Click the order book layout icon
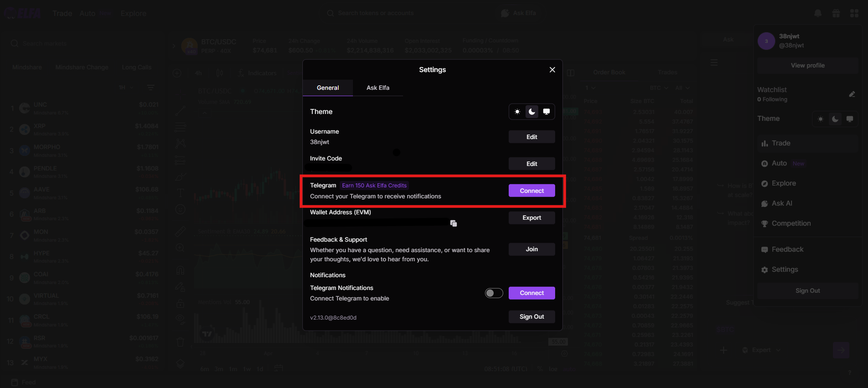The image size is (868, 388). point(571,72)
